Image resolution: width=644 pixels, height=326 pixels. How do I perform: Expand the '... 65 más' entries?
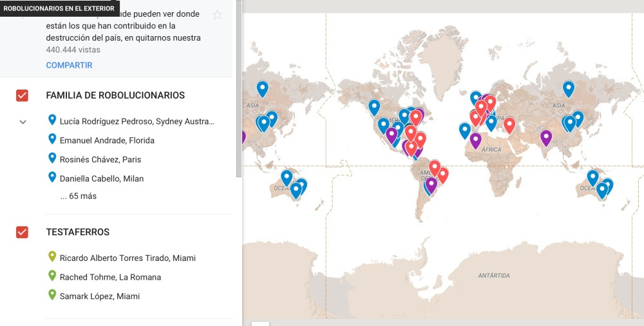[78, 196]
